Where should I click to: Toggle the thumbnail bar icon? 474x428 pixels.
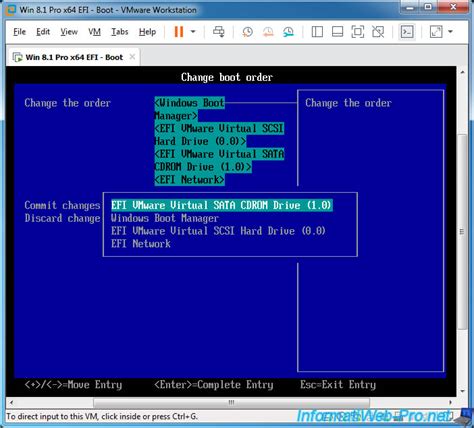click(337, 32)
